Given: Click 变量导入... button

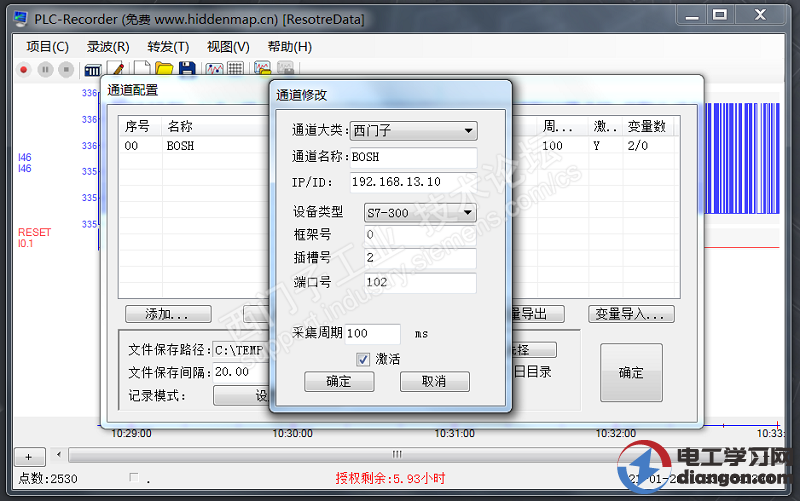Looking at the screenshot, I should [631, 314].
